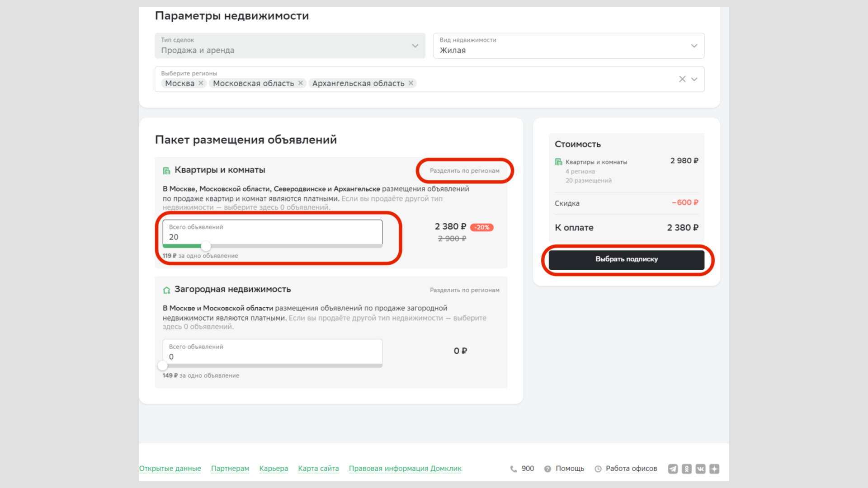Open the Партнерам footer link
Screen dimensions: 868x488
pos(230,469)
